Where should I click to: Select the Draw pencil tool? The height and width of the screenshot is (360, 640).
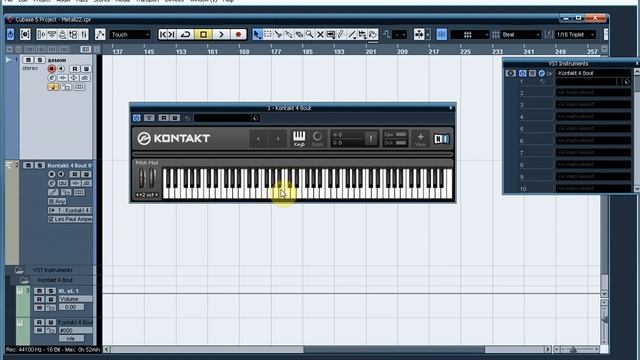pyautogui.click(x=341, y=35)
